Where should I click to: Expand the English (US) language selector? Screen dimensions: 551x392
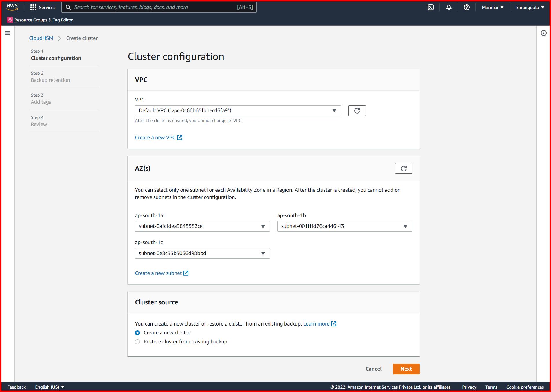click(x=49, y=387)
